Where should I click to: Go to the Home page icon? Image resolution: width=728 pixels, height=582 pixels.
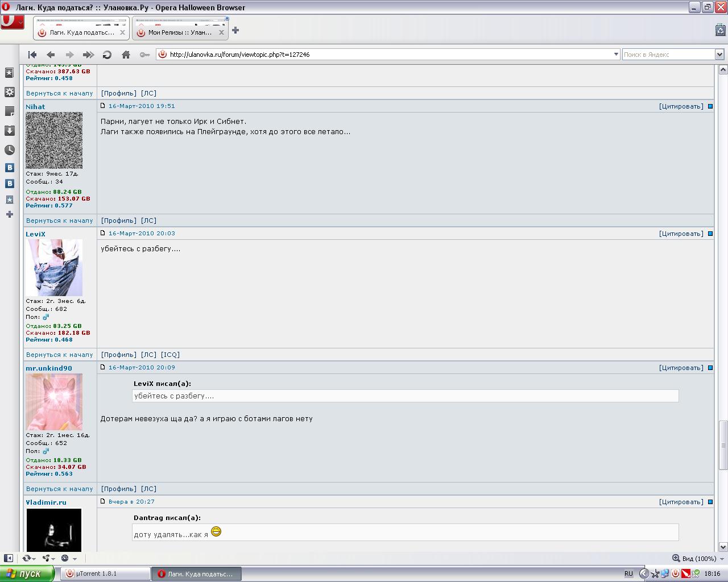pyautogui.click(x=126, y=55)
